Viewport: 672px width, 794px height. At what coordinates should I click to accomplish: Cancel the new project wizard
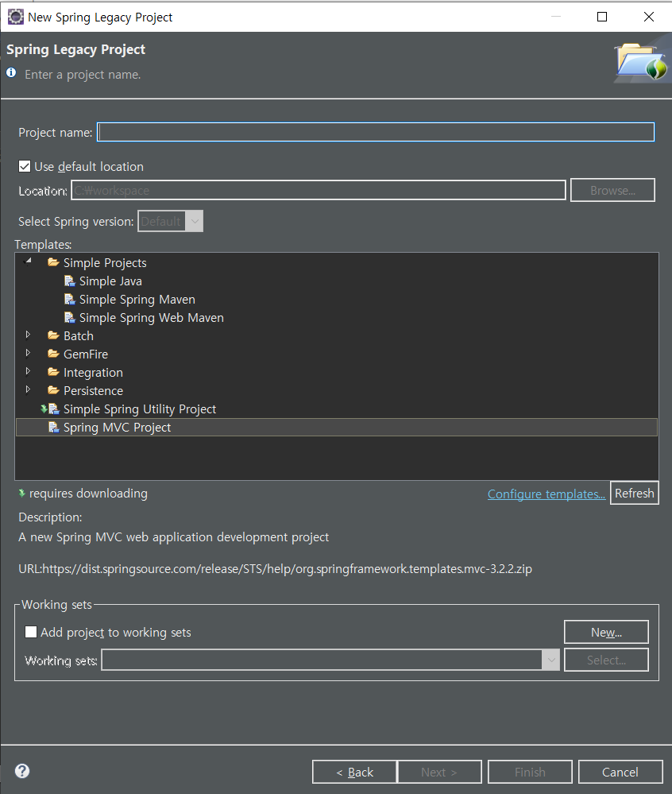(x=620, y=772)
